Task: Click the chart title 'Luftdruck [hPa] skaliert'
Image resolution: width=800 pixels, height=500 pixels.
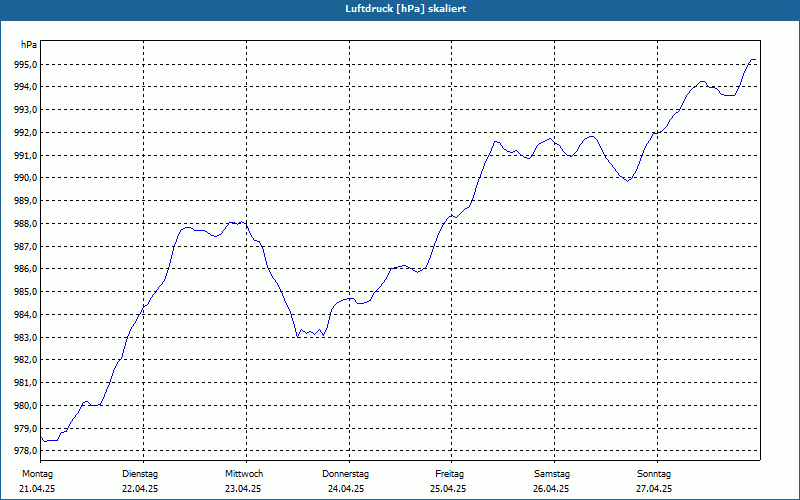Action: click(406, 9)
